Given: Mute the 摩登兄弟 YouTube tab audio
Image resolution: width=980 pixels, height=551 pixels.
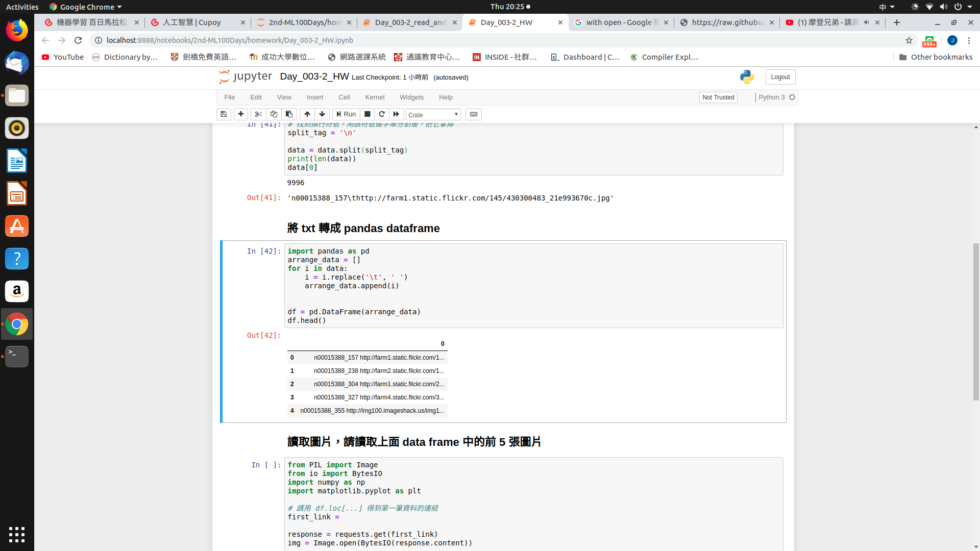Looking at the screenshot, I should pyautogui.click(x=866, y=22).
